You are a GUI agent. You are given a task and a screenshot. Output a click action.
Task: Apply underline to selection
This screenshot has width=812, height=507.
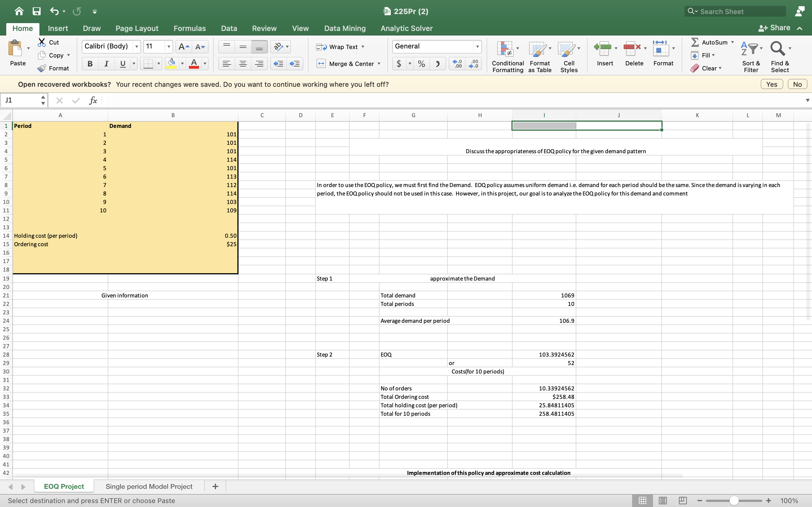point(122,64)
